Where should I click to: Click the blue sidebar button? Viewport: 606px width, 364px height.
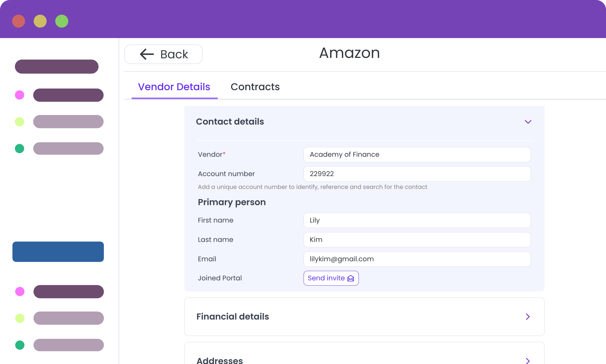pyautogui.click(x=58, y=252)
